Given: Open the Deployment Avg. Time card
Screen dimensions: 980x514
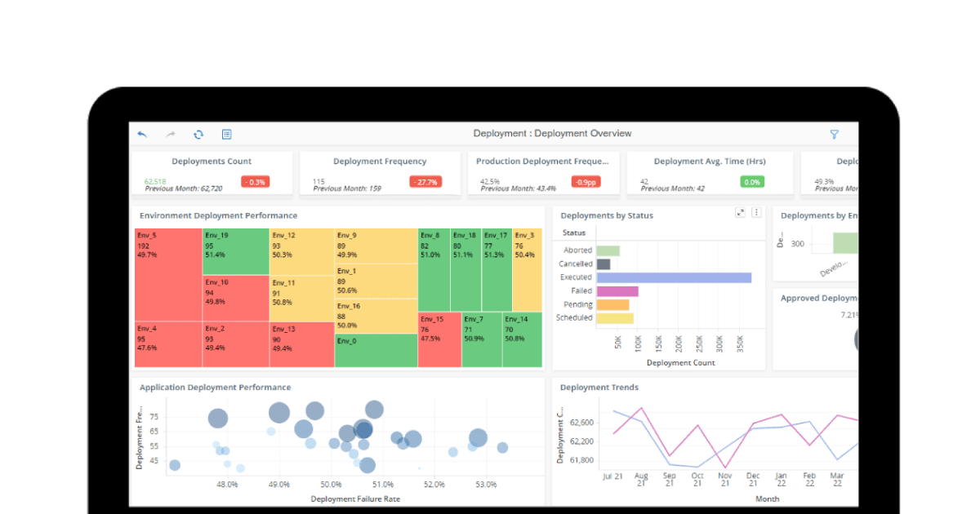Looking at the screenshot, I should 710,173.
